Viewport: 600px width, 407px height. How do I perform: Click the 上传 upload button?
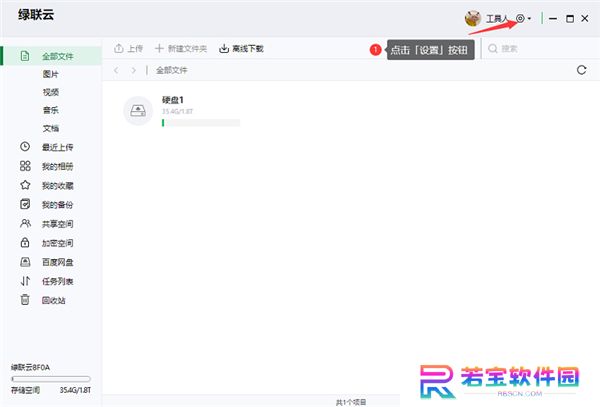(x=129, y=49)
